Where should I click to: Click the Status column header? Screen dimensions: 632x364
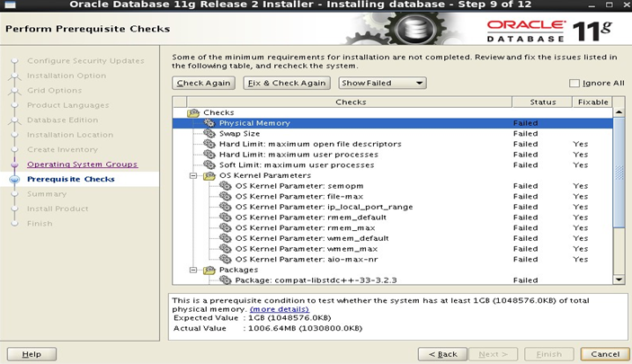[x=542, y=102]
